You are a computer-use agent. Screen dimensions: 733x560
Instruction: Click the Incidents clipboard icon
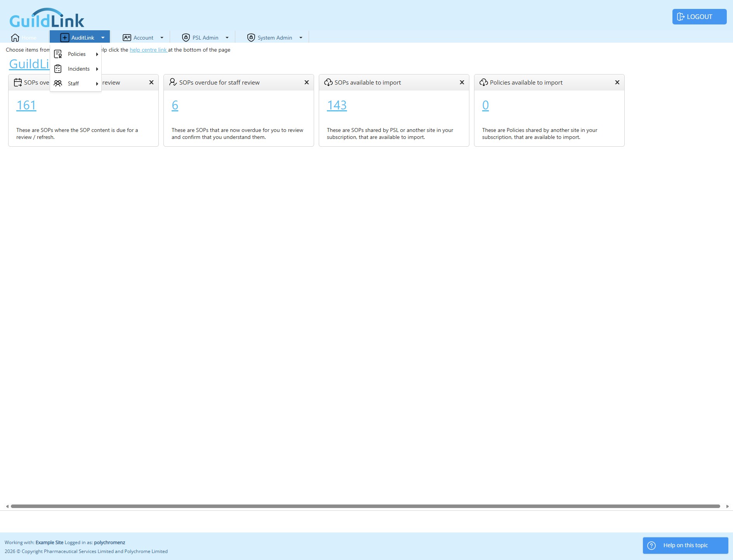[58, 69]
